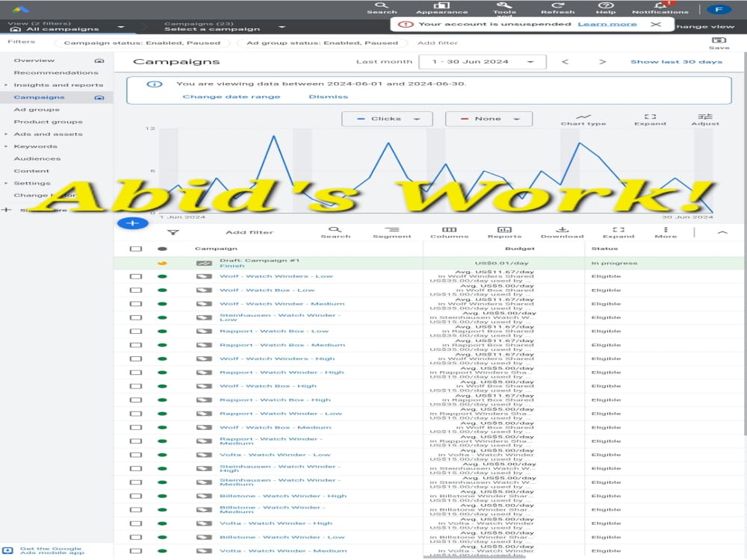
Task: Click Change date range link
Action: coord(232,96)
